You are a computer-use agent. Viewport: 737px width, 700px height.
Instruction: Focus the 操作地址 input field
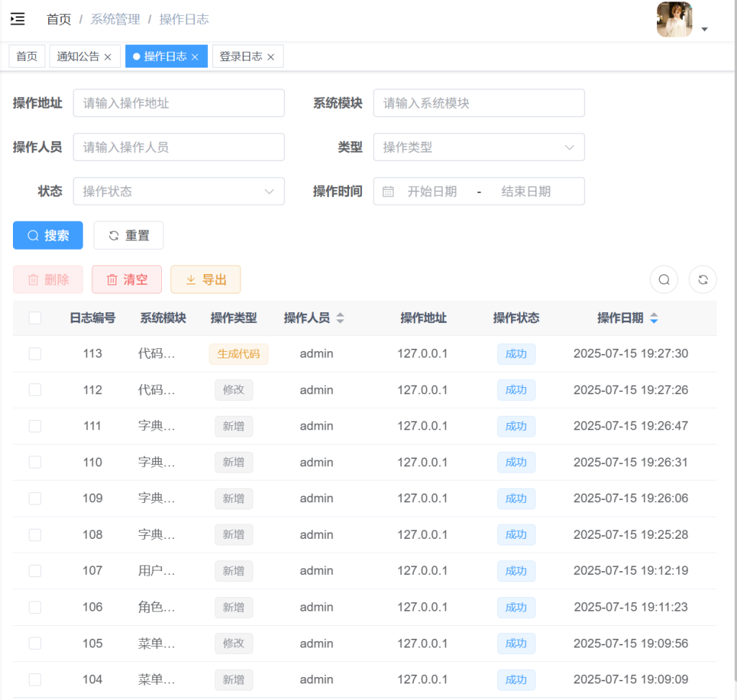coord(178,104)
